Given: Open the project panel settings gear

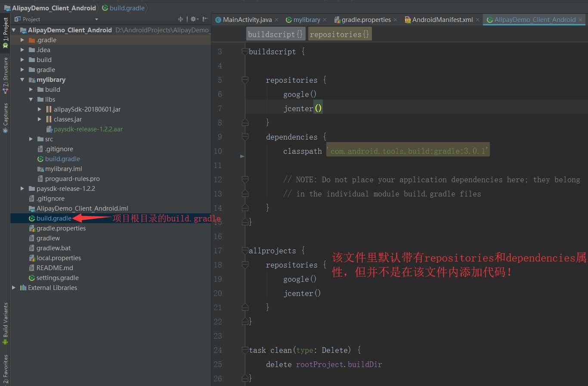Looking at the screenshot, I should coord(193,19).
